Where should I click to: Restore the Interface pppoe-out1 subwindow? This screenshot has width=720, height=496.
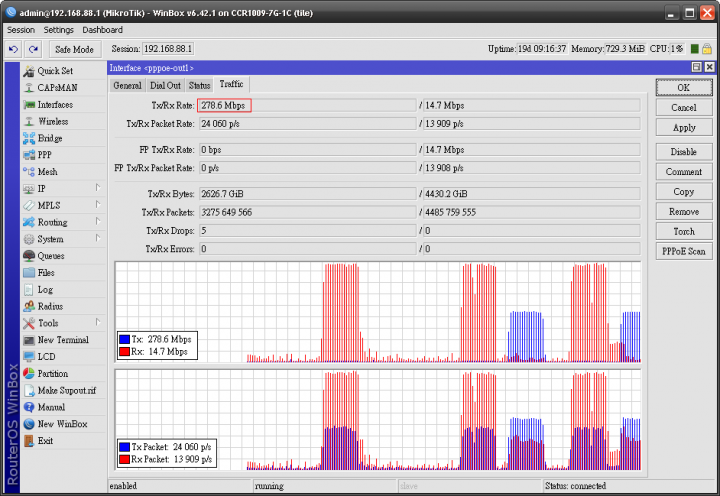pos(697,67)
